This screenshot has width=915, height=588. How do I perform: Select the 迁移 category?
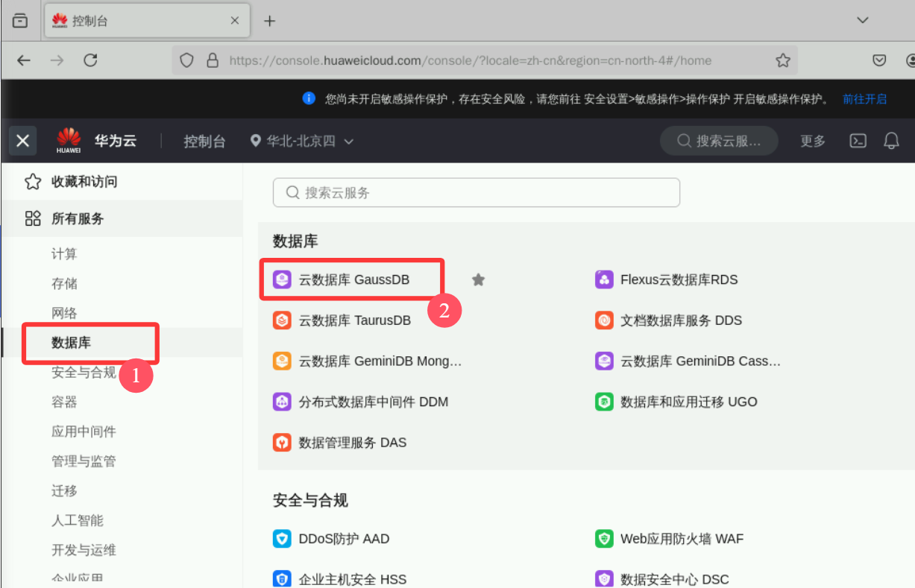64,490
